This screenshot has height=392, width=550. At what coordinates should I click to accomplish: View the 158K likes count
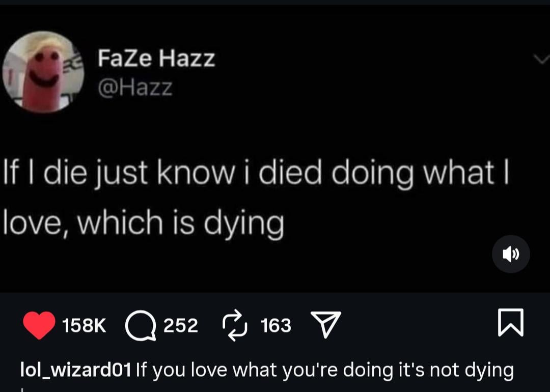84,326
